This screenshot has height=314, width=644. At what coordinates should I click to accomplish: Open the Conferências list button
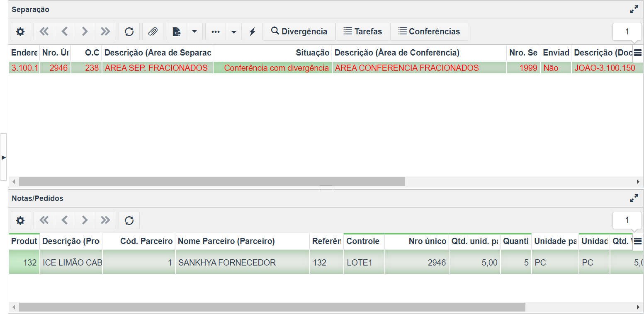[x=429, y=31]
